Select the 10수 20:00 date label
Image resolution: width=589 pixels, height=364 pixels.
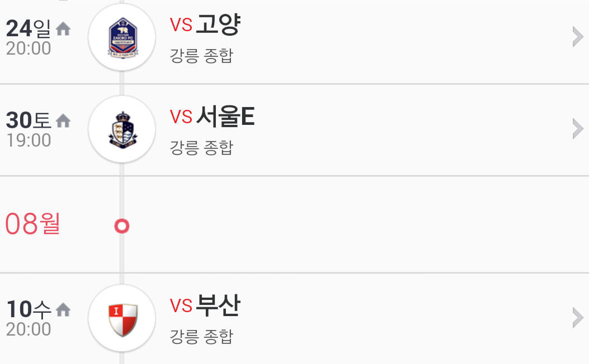pyautogui.click(x=28, y=319)
